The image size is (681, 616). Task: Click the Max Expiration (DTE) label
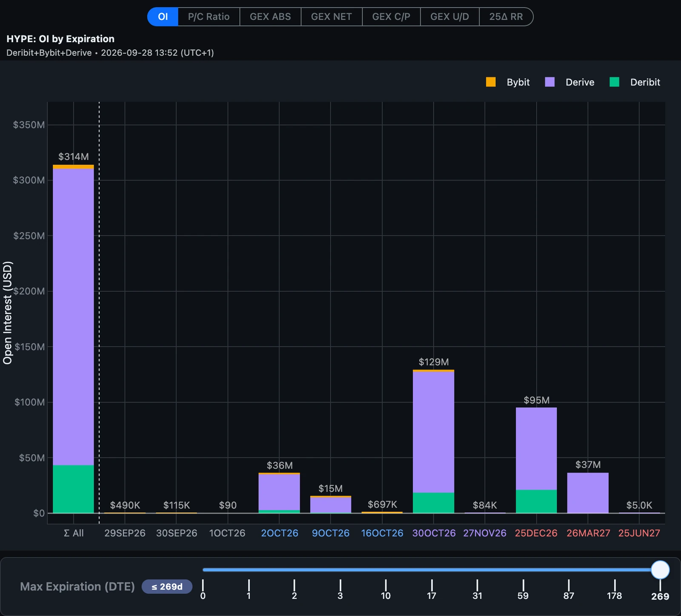[x=77, y=587]
